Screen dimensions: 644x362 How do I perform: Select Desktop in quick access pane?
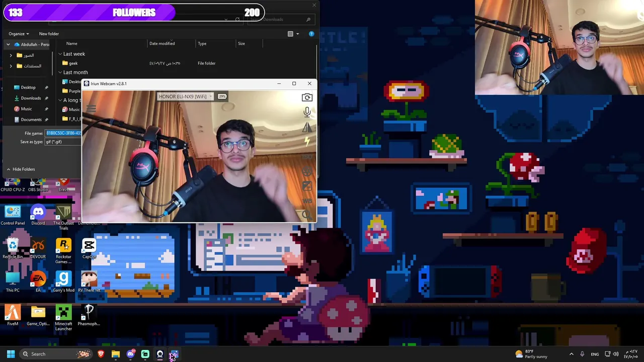28,87
